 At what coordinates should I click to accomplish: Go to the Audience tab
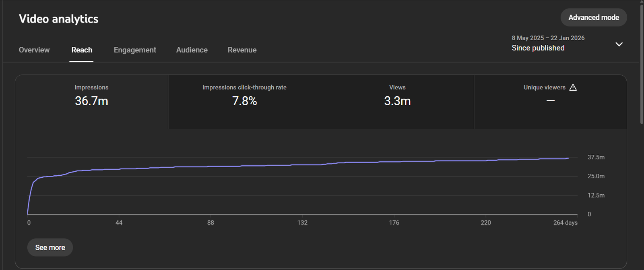(x=192, y=50)
